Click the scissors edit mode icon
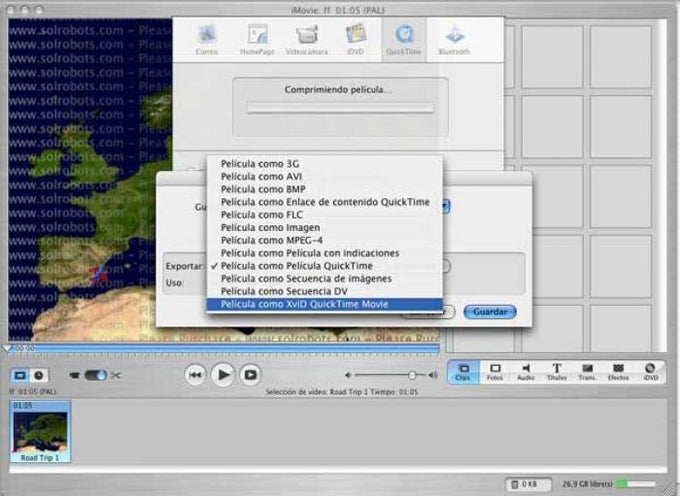The image size is (680, 496). tap(115, 375)
